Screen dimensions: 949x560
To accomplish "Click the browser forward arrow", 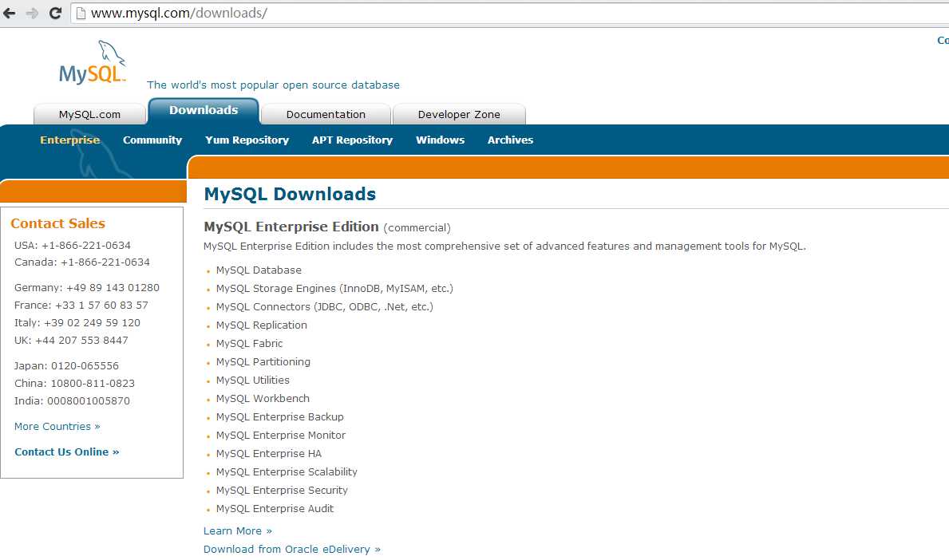I will tap(33, 13).
